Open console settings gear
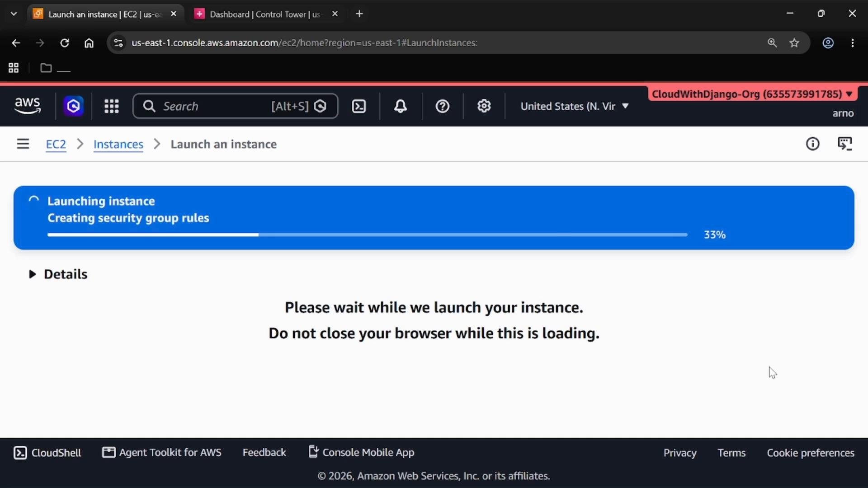The width and height of the screenshot is (868, 488). point(484,106)
